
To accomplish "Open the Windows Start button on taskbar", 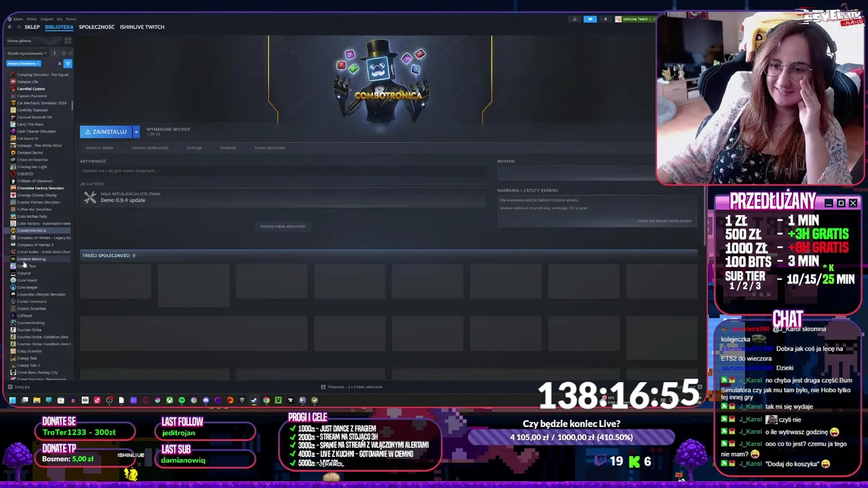I will (12, 400).
